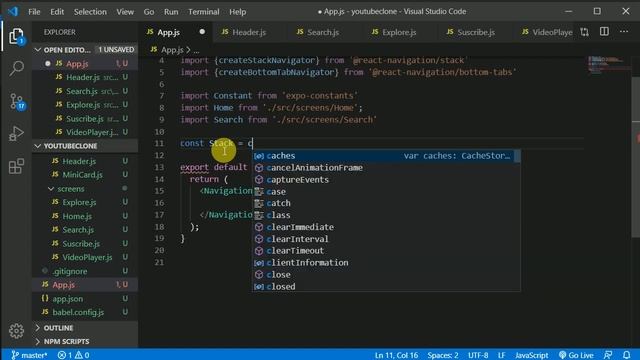Select the case keyword suggestion
Screen dimensions: 640x360
coord(386,191)
